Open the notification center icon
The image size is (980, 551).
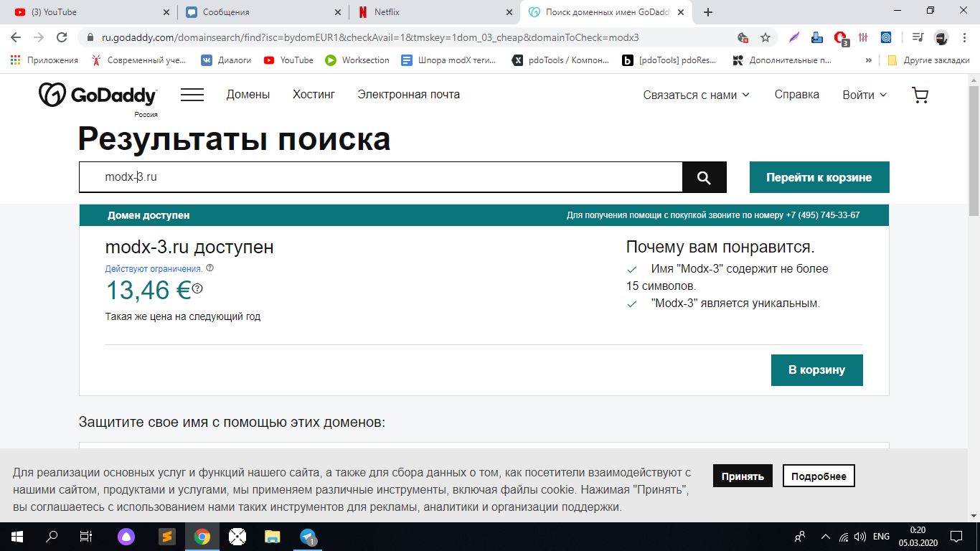(x=956, y=536)
